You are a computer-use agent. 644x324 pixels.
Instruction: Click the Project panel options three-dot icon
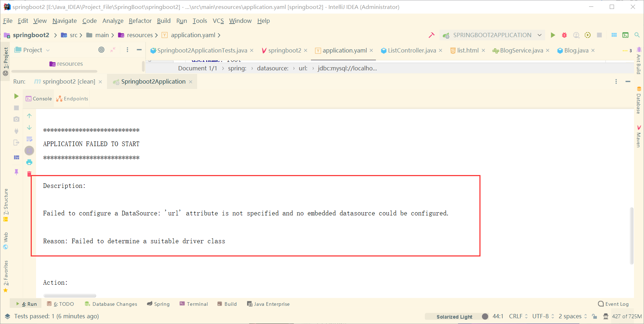click(x=127, y=50)
